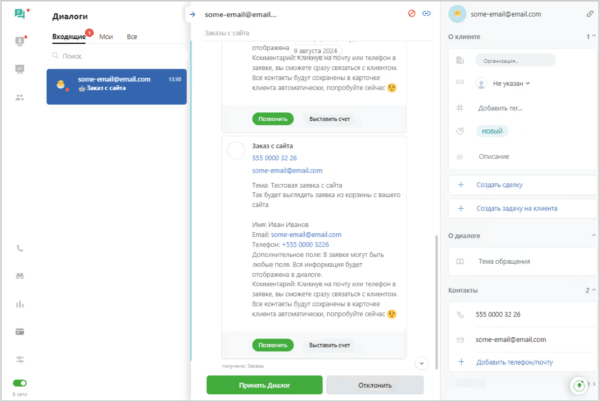Open the monitor icon in left sidebar
This screenshot has height=402, width=600.
pyautogui.click(x=20, y=69)
